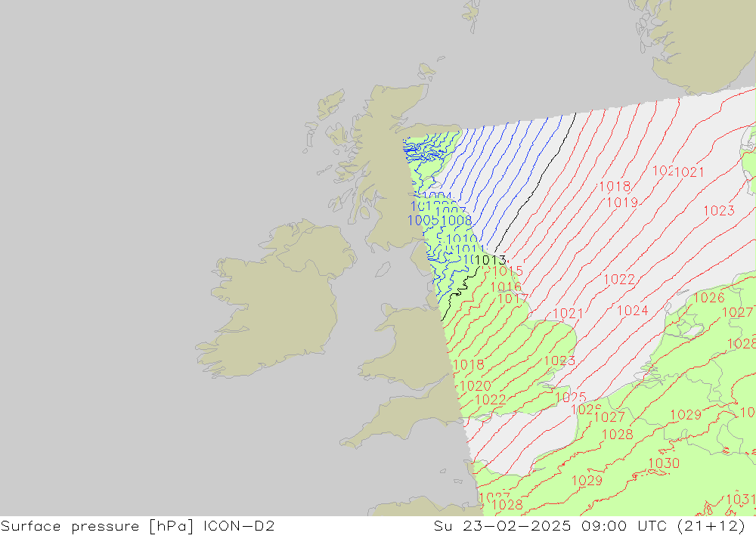Click the 1030 pressure label
The width and height of the screenshot is (756, 554).
(664, 463)
